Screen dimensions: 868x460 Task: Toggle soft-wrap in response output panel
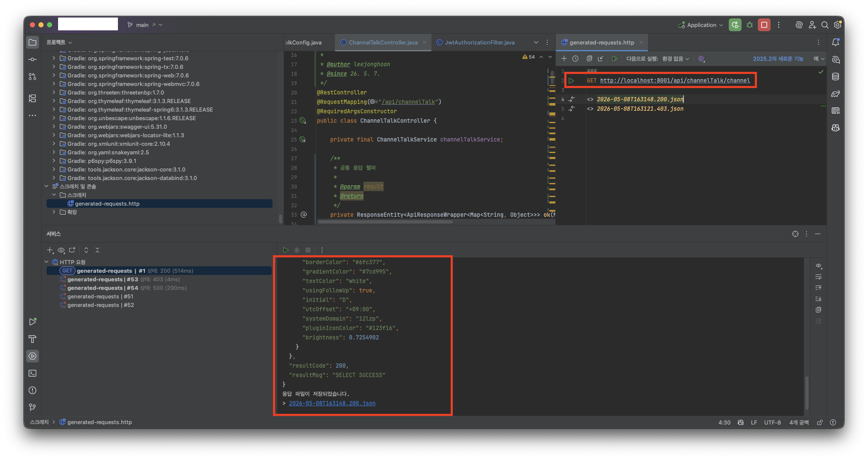pos(818,277)
